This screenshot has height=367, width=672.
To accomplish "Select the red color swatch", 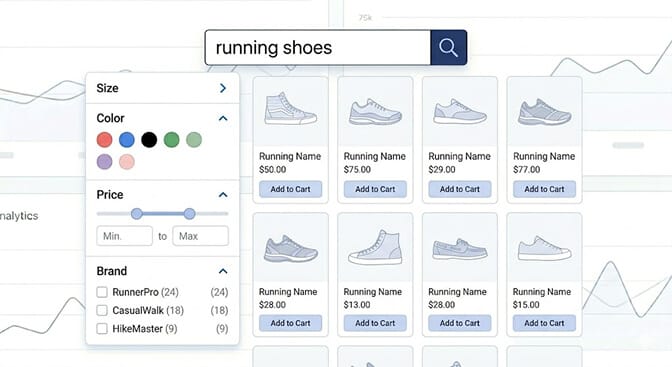I will 105,140.
